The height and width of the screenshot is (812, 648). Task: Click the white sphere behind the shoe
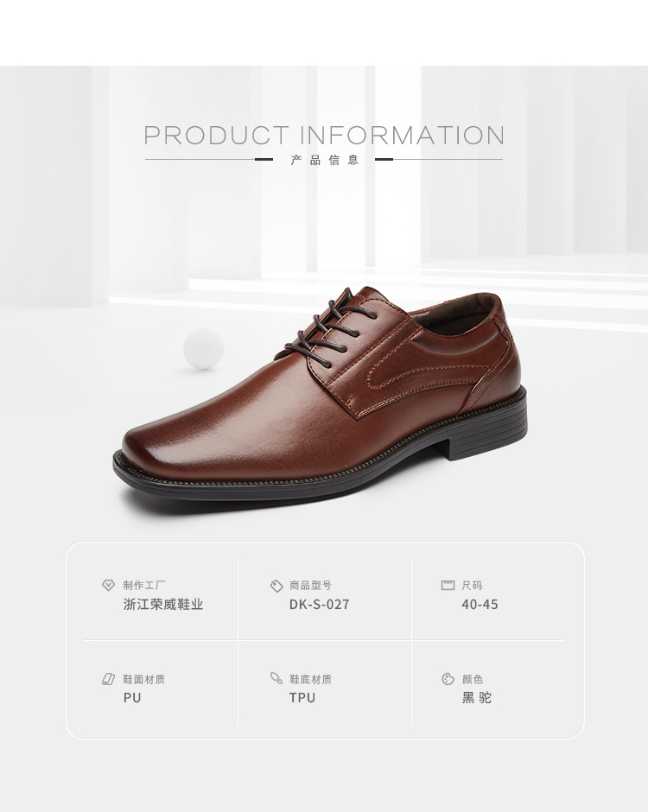click(204, 348)
